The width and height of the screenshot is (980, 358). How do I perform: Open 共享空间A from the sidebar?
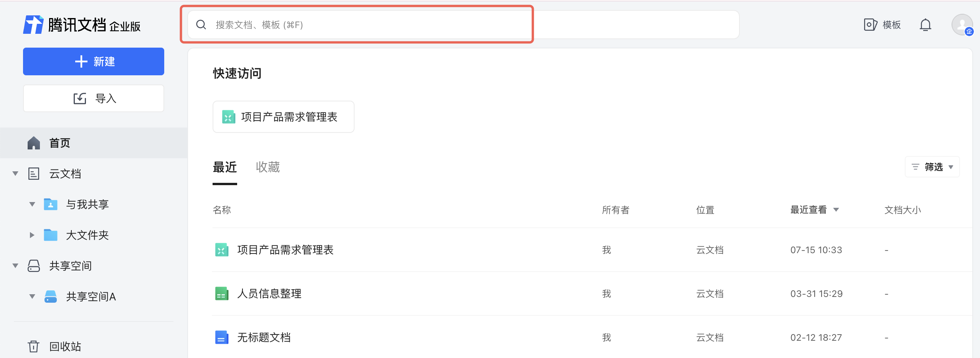(x=91, y=297)
